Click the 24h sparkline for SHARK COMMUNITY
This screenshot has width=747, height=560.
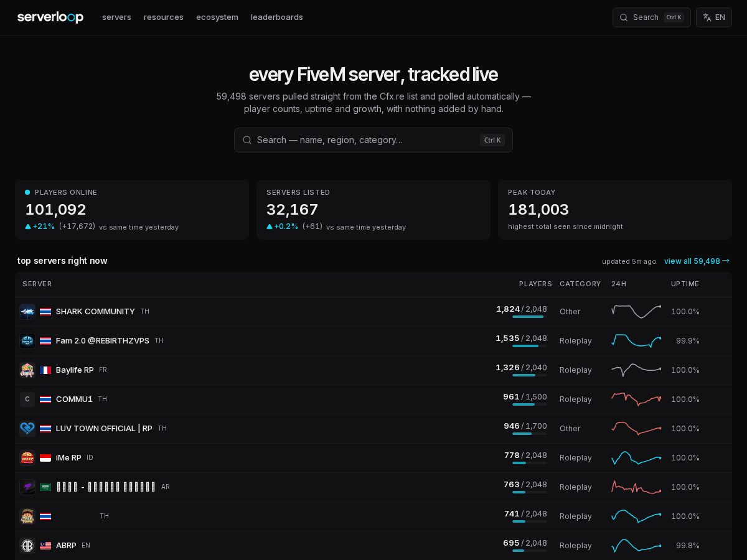tap(636, 311)
